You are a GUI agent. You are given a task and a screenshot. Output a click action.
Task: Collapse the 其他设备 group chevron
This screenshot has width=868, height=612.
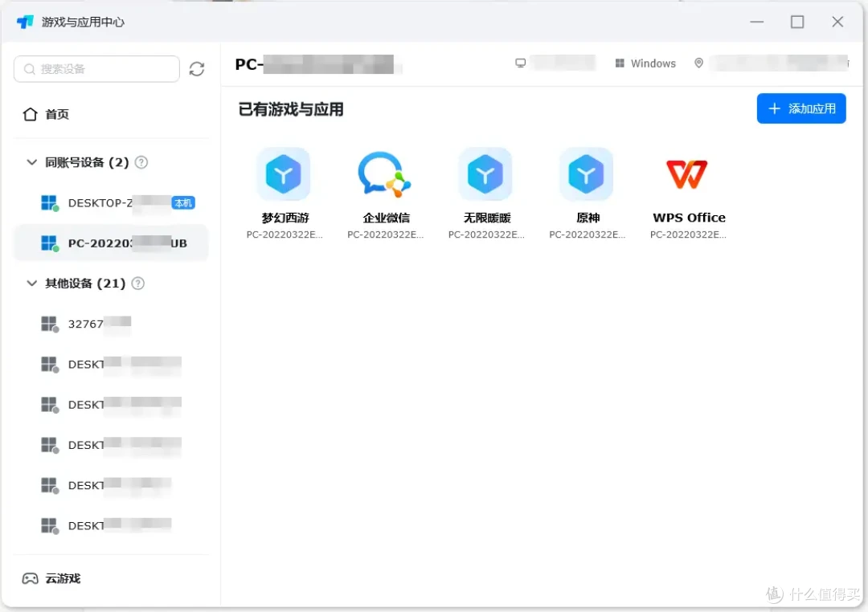coord(32,284)
